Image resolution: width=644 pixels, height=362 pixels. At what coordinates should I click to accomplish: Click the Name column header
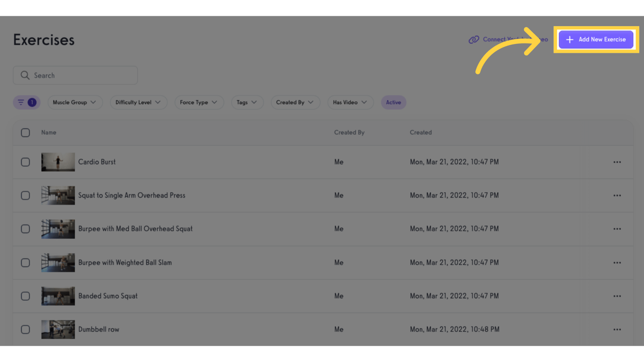[49, 132]
